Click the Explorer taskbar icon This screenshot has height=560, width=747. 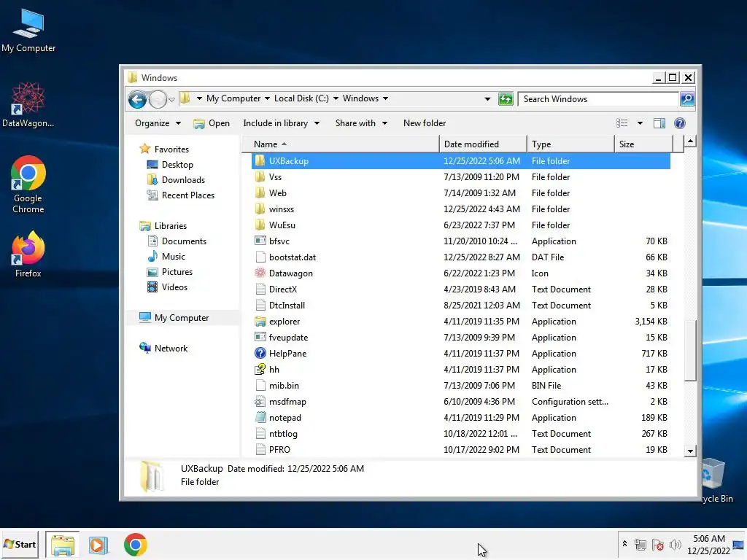tap(63, 545)
